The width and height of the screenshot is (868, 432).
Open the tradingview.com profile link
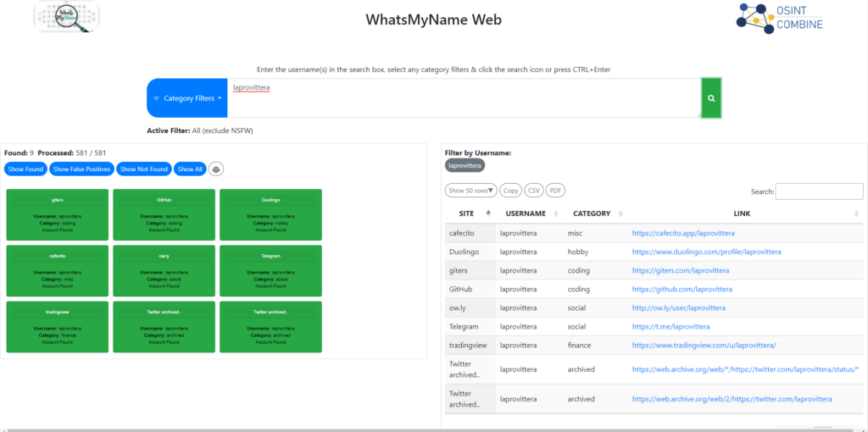click(704, 345)
